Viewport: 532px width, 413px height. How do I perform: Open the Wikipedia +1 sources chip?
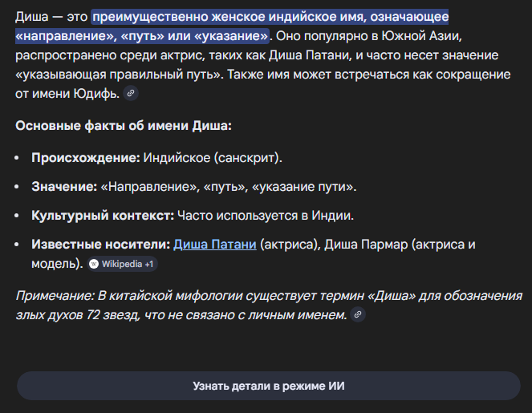123,264
